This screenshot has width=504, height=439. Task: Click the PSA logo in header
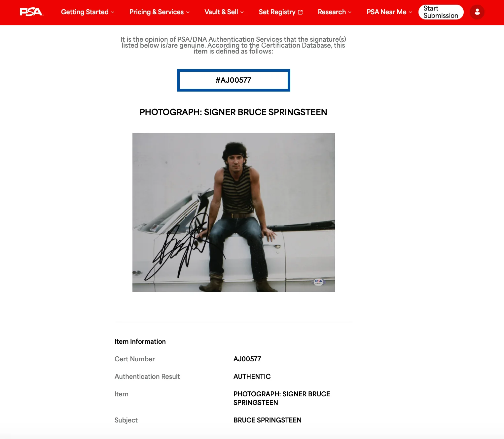click(31, 12)
